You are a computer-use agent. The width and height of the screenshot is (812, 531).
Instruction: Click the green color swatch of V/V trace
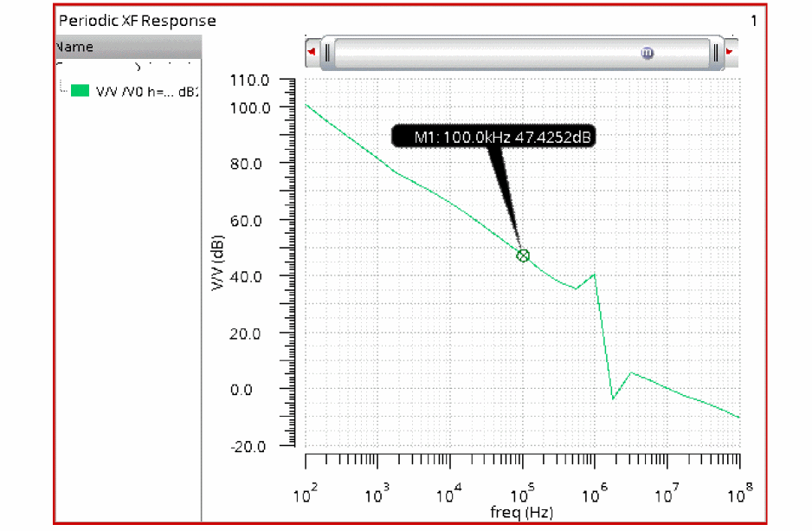[80, 91]
